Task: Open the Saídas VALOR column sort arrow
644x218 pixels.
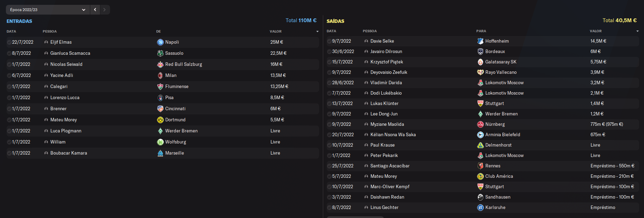Action: (x=637, y=31)
